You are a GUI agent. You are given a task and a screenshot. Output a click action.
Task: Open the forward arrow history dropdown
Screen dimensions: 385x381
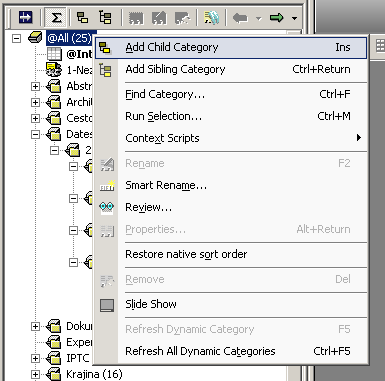[x=294, y=18]
